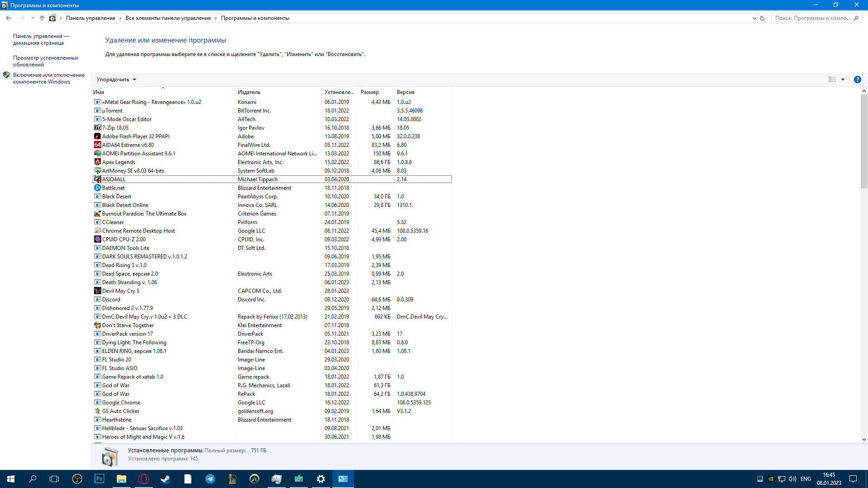Sort by the Версия column header
This screenshot has height=488, width=868.
tap(423, 92)
